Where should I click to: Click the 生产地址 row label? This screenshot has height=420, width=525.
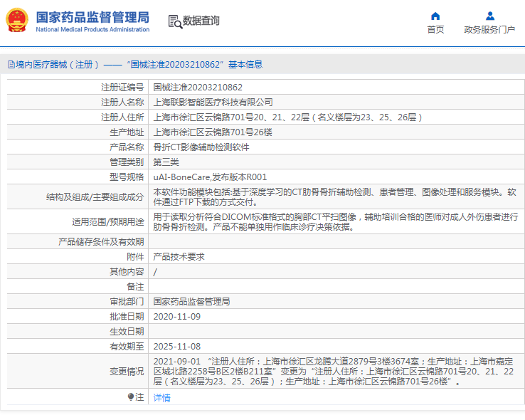coord(127,132)
